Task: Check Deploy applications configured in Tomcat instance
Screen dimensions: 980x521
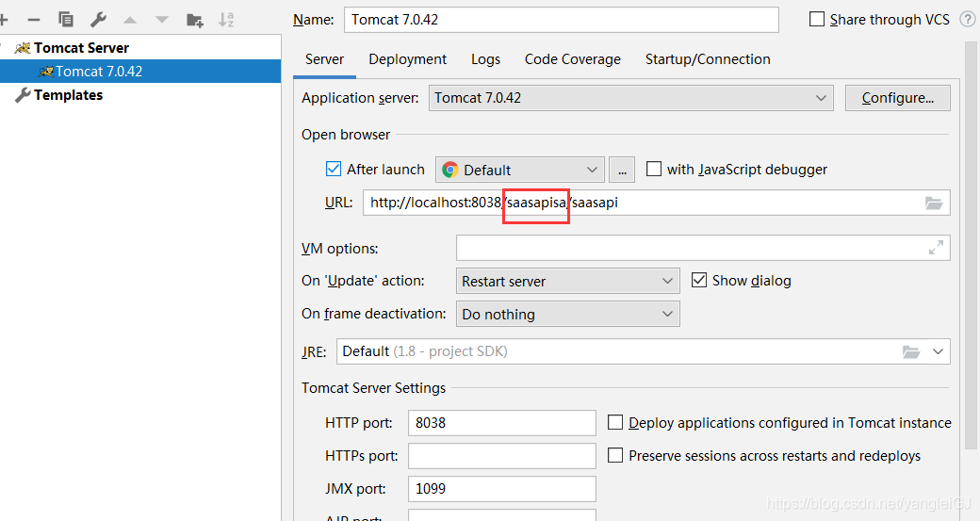Action: [x=615, y=423]
